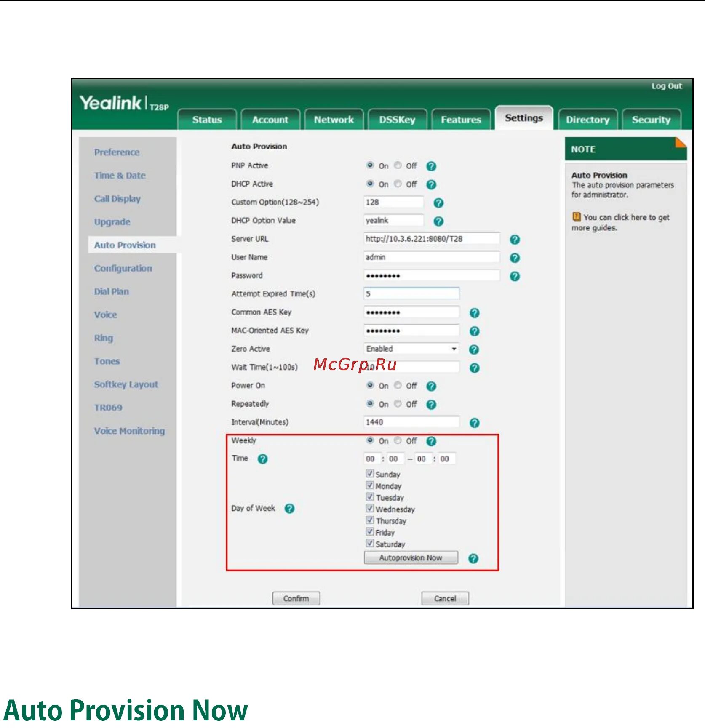Click the guide book icon in NOTE panel

(576, 217)
